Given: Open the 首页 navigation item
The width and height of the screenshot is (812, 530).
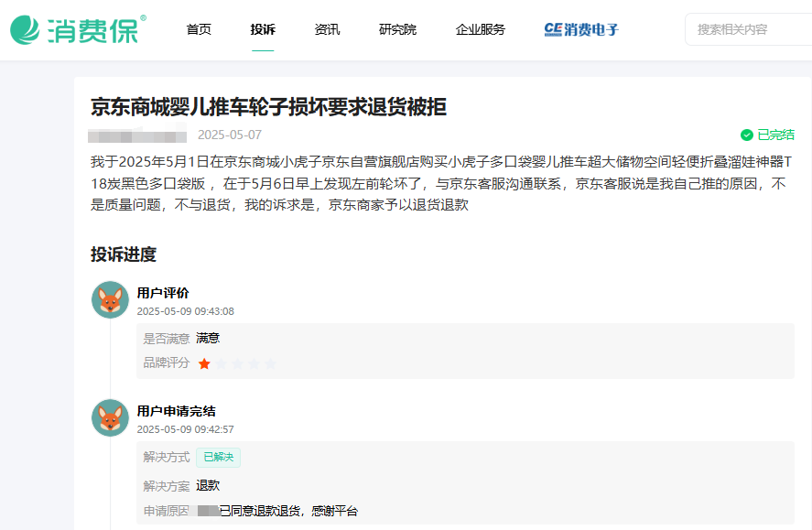Looking at the screenshot, I should (199, 29).
